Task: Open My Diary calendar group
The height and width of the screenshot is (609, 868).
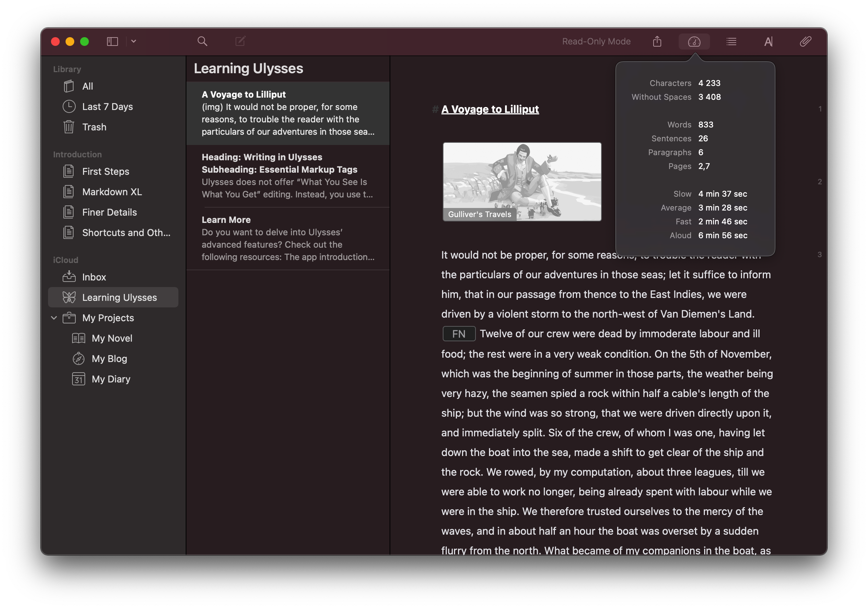Action: click(111, 379)
